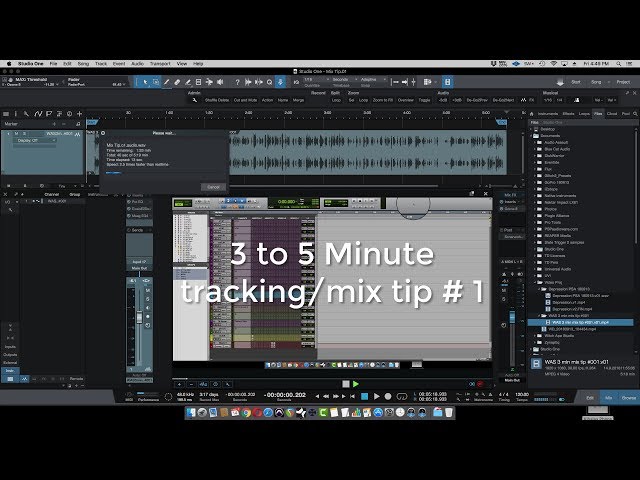
Task: Open the Transport menu
Action: (160, 64)
